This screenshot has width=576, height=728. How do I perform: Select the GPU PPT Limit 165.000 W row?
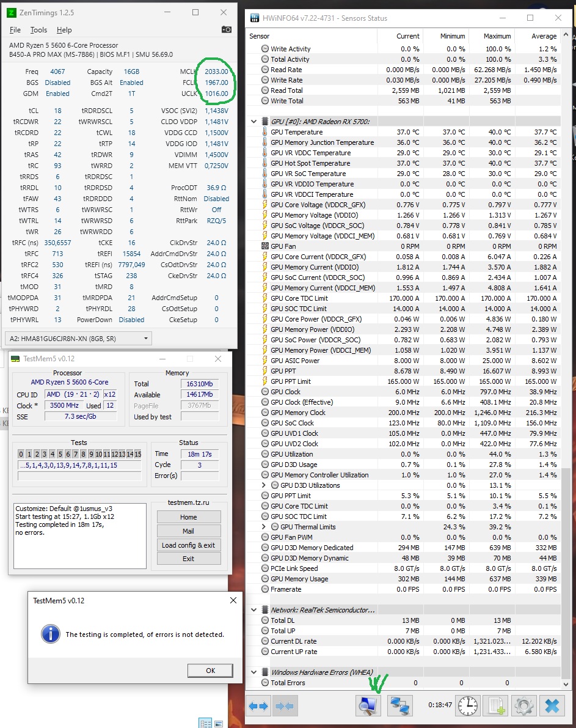point(404,381)
